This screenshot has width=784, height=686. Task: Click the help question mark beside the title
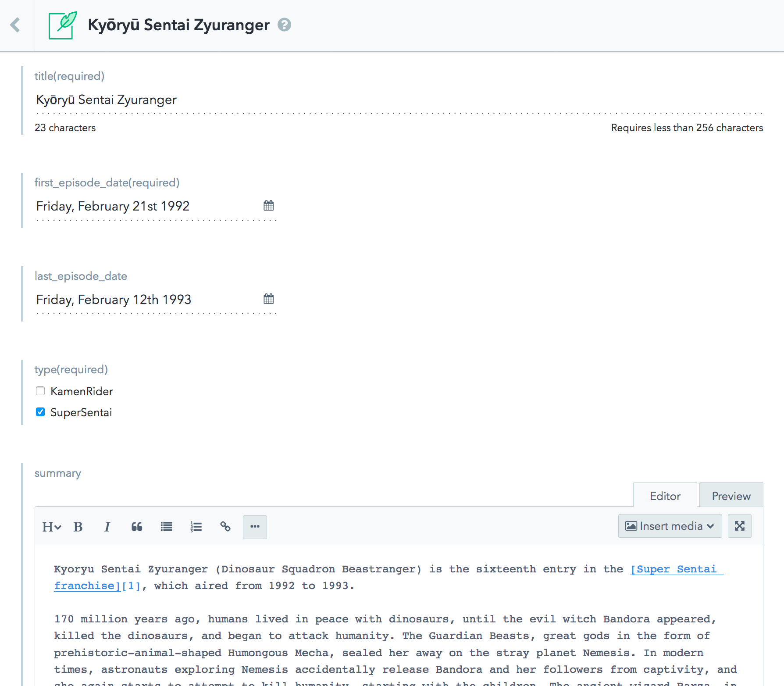pyautogui.click(x=285, y=25)
